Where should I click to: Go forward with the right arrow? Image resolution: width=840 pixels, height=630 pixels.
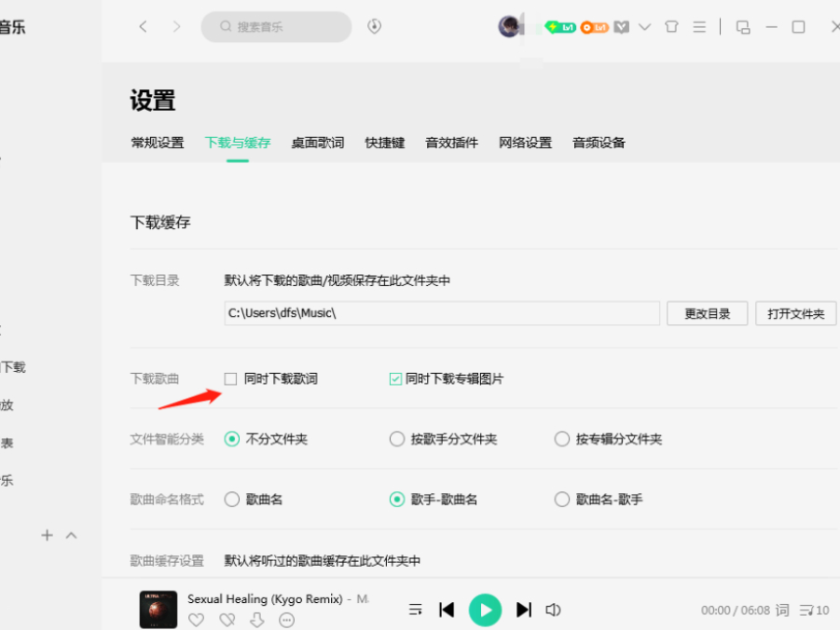[177, 27]
